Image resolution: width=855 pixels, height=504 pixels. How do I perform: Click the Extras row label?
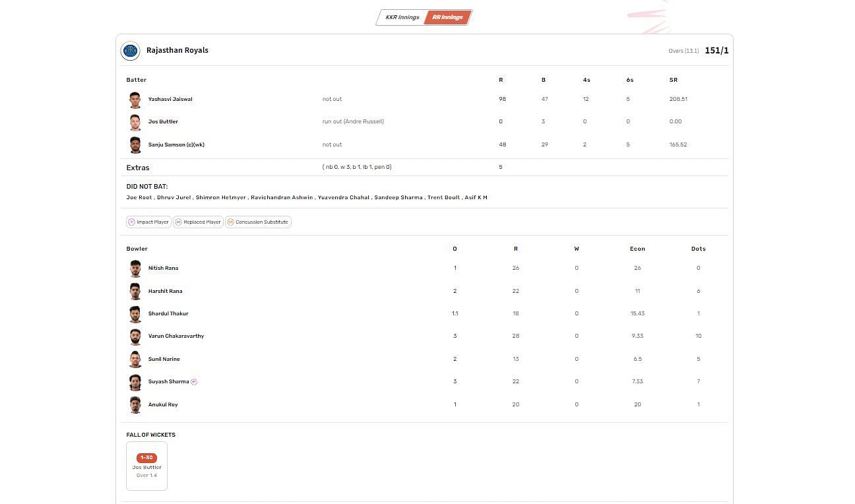(x=138, y=168)
